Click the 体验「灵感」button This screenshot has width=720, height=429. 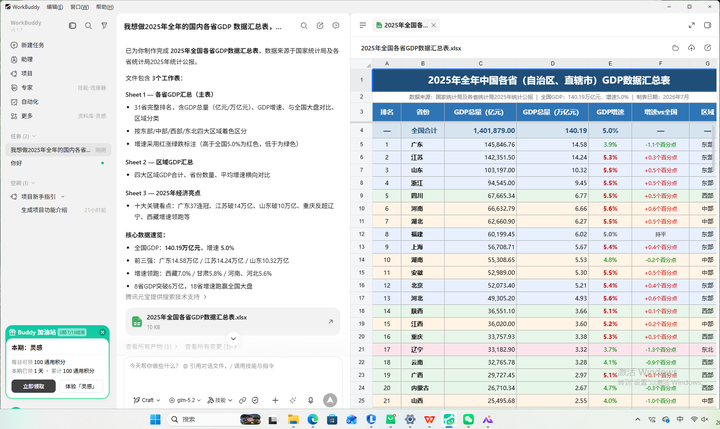81,386
